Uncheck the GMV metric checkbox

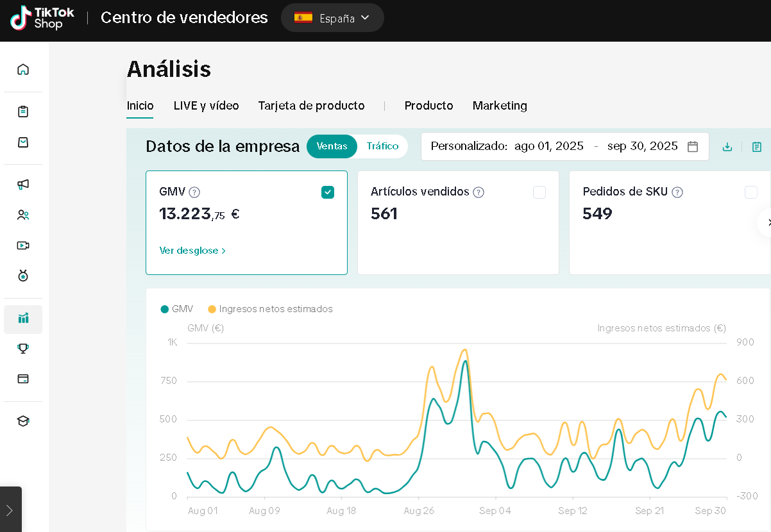coord(328,192)
